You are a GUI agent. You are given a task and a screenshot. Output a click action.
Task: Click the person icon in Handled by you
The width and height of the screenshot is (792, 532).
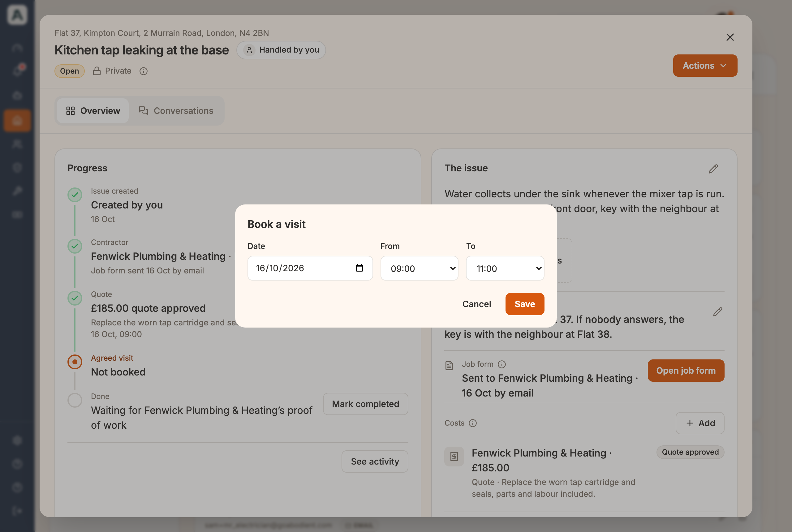point(249,50)
